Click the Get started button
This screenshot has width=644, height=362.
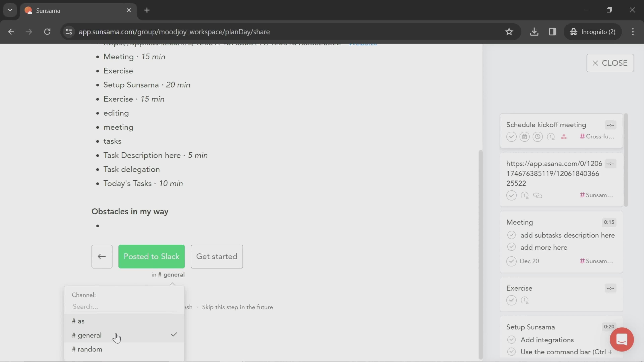pos(217,256)
